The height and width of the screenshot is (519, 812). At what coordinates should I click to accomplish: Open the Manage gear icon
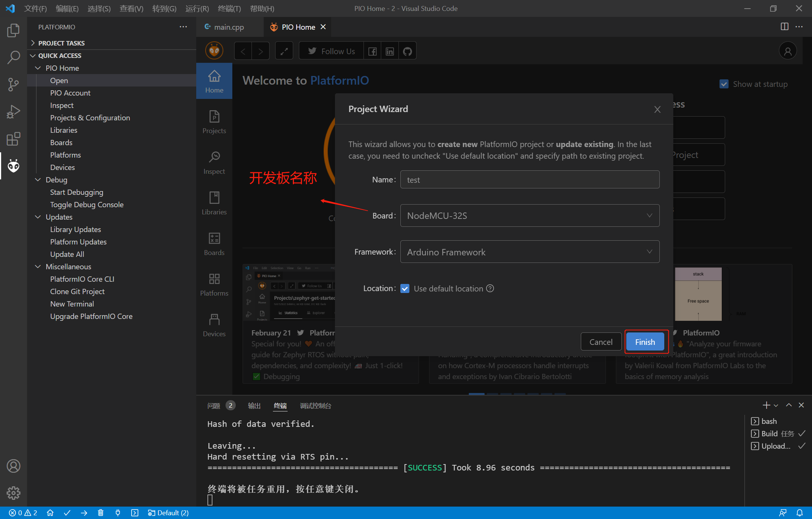pyautogui.click(x=14, y=493)
